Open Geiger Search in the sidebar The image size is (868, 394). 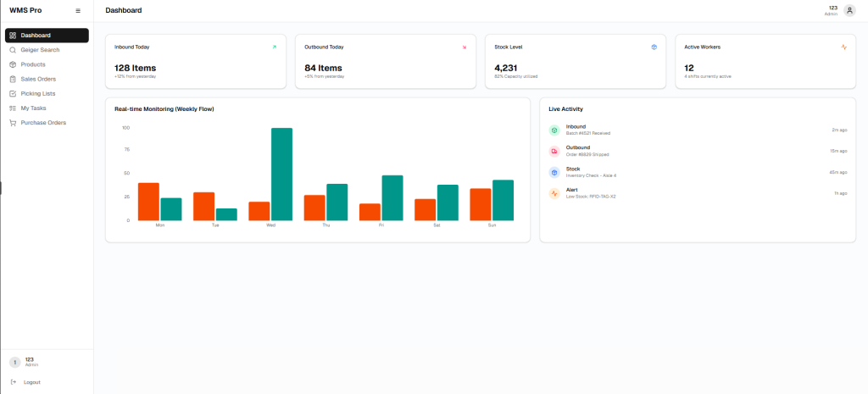coord(47,50)
